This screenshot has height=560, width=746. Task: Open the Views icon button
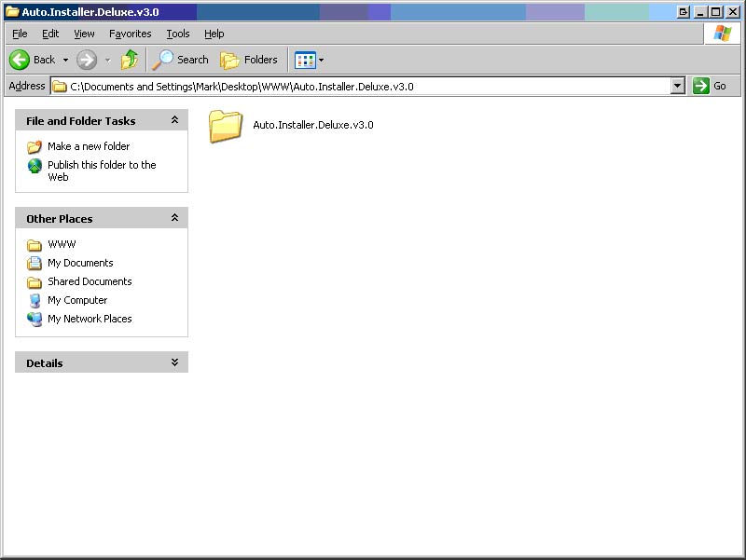point(305,61)
